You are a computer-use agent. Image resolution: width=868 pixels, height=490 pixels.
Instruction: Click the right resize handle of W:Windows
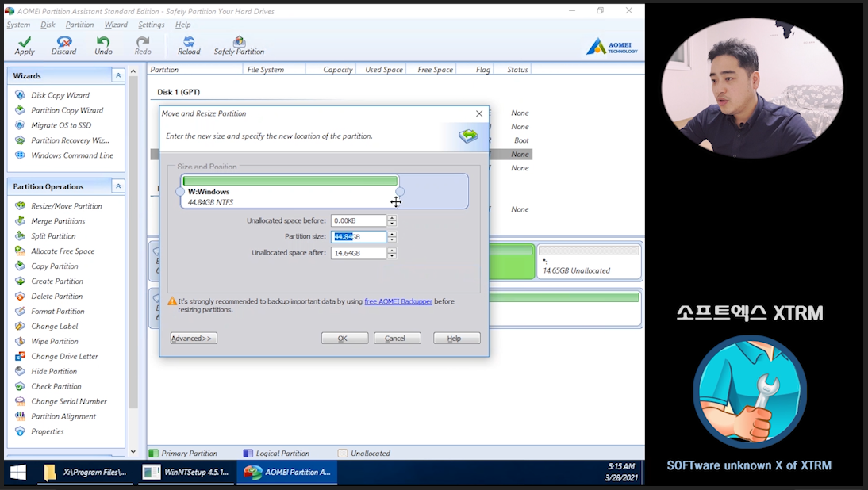click(x=400, y=191)
